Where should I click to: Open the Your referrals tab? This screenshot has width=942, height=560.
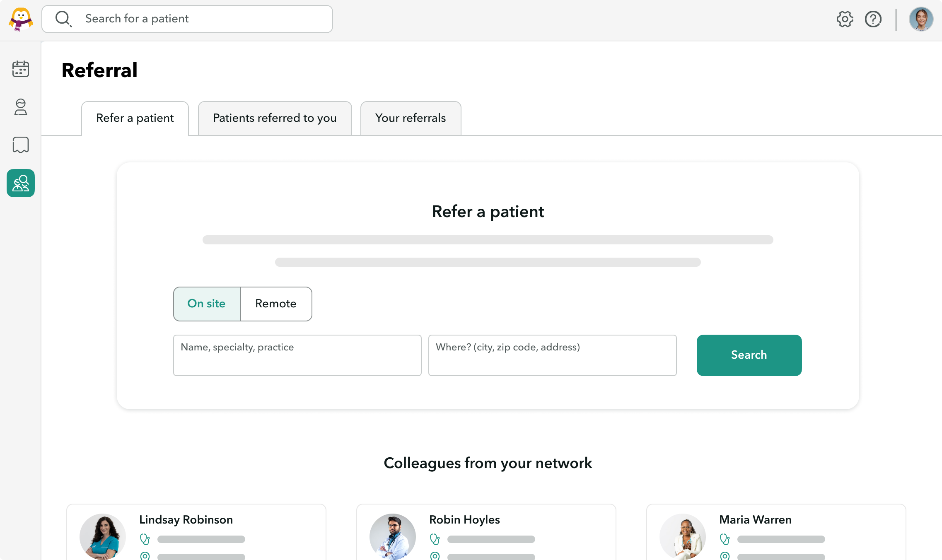(x=410, y=118)
